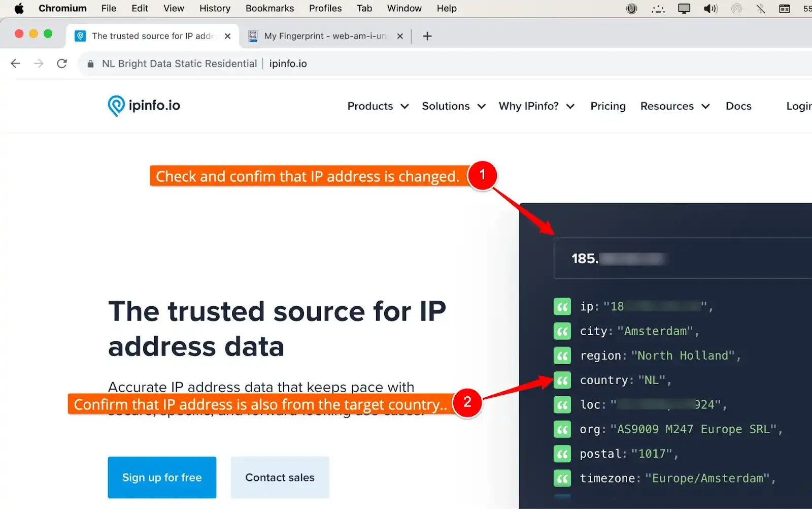
Task: Click the quote icon beside postal
Action: pos(562,454)
